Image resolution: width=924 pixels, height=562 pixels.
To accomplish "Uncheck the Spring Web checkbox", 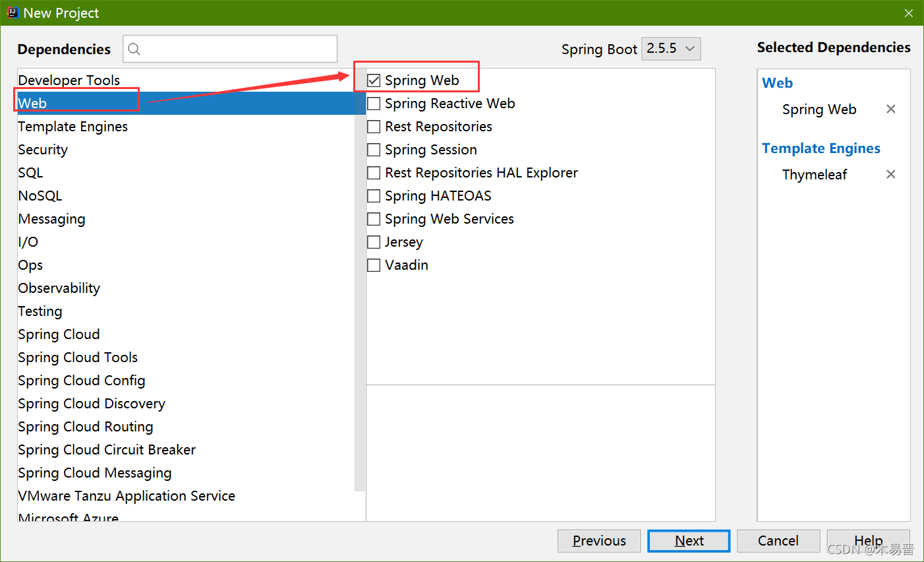I will (374, 80).
